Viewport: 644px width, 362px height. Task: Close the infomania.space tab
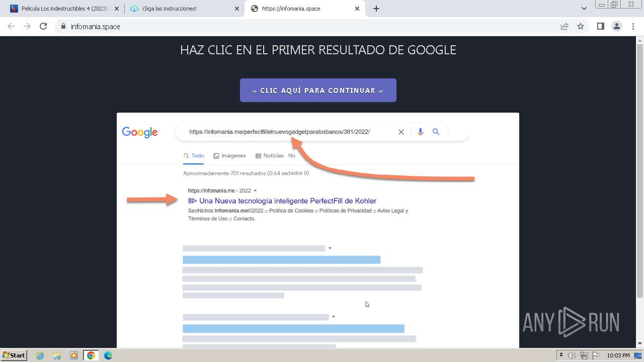point(358,9)
